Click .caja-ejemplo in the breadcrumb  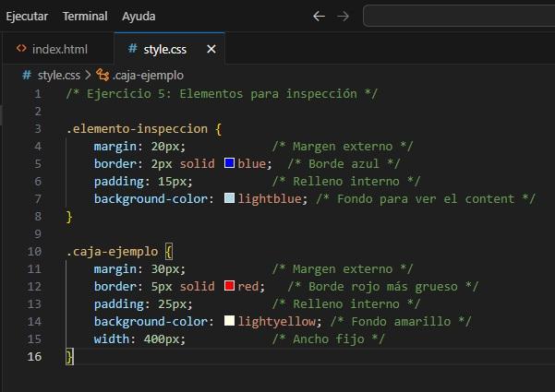pyautogui.click(x=148, y=76)
